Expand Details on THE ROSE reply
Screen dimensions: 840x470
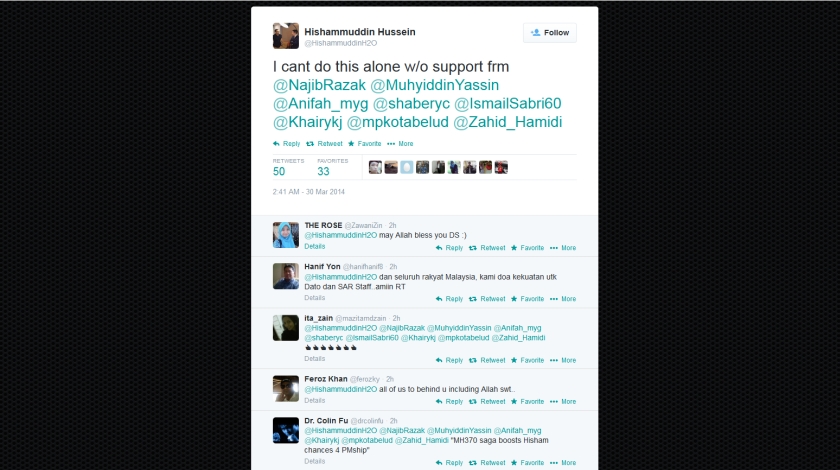coord(314,247)
